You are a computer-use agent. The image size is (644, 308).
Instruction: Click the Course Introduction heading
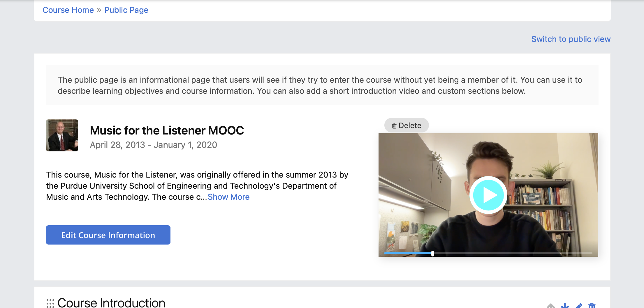point(111,303)
